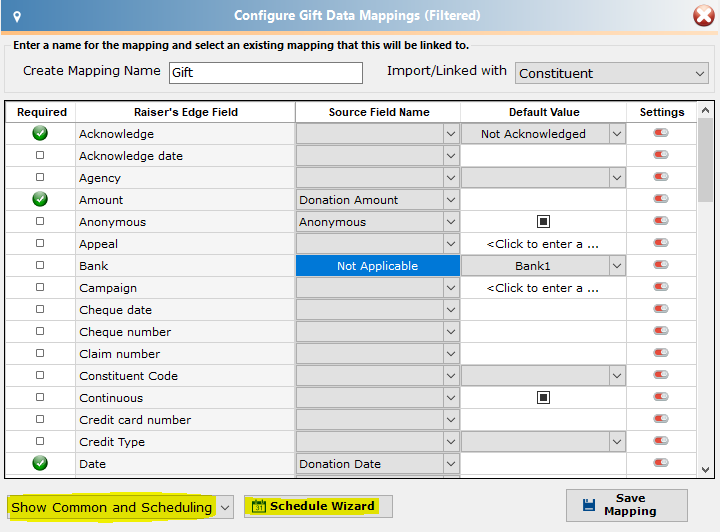This screenshot has width=720, height=532.
Task: Click the pin icon in the title bar
Action: click(17, 17)
